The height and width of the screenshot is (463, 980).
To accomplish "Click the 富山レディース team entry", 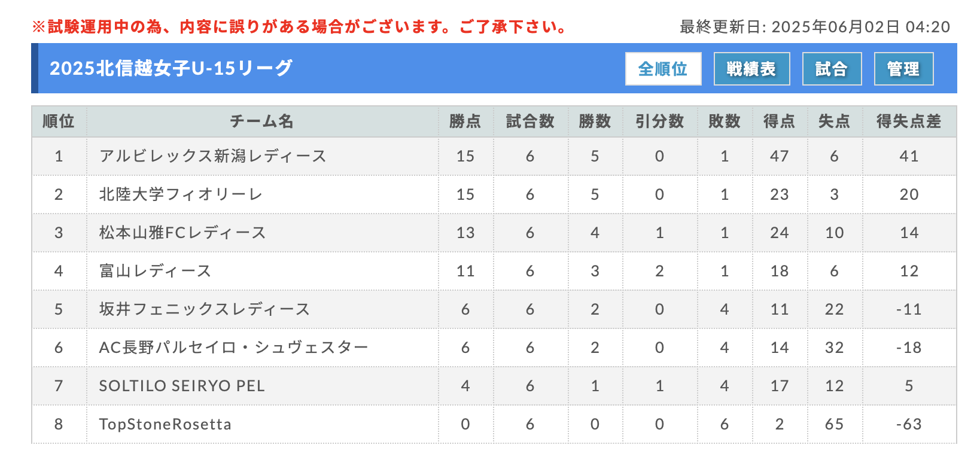I will point(156,271).
